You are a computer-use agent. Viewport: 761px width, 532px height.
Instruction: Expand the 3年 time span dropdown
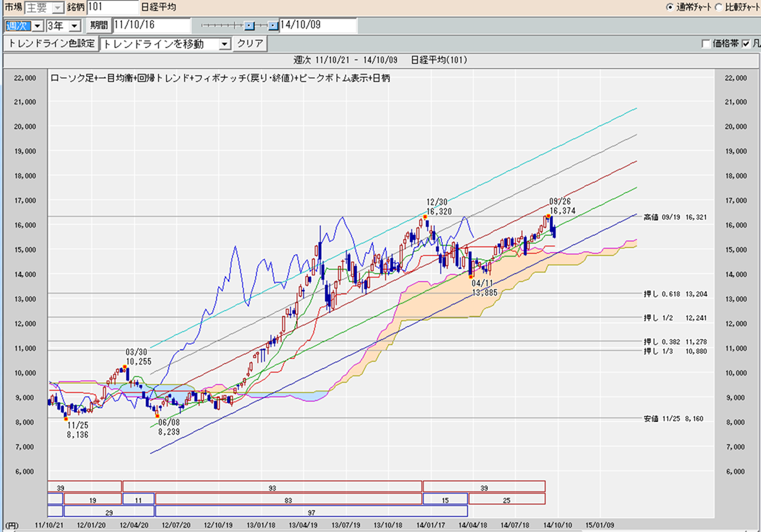coord(63,25)
